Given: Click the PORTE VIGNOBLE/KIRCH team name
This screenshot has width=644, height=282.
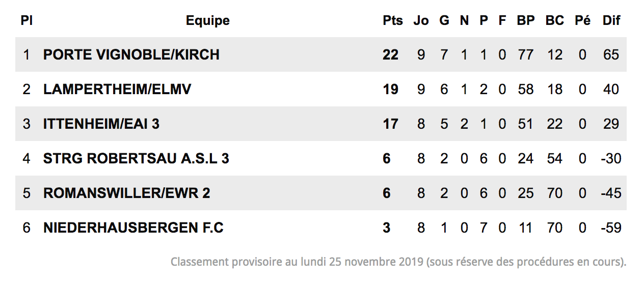Looking at the screenshot, I should tap(131, 54).
